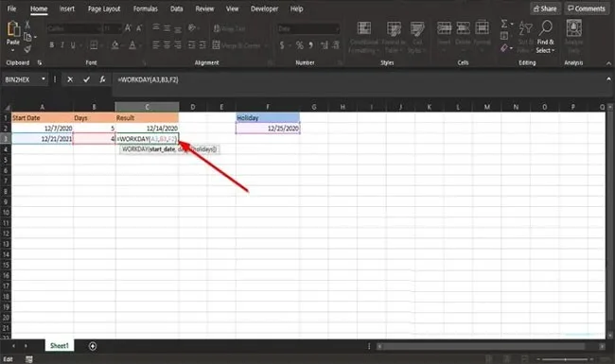Toggle Bold formatting

click(x=52, y=45)
